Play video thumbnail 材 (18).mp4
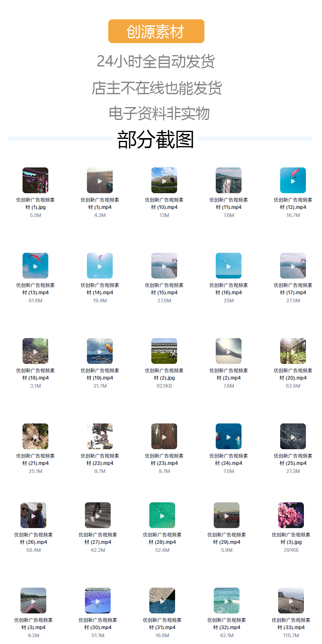This screenshot has width=322, height=644. coord(35,351)
